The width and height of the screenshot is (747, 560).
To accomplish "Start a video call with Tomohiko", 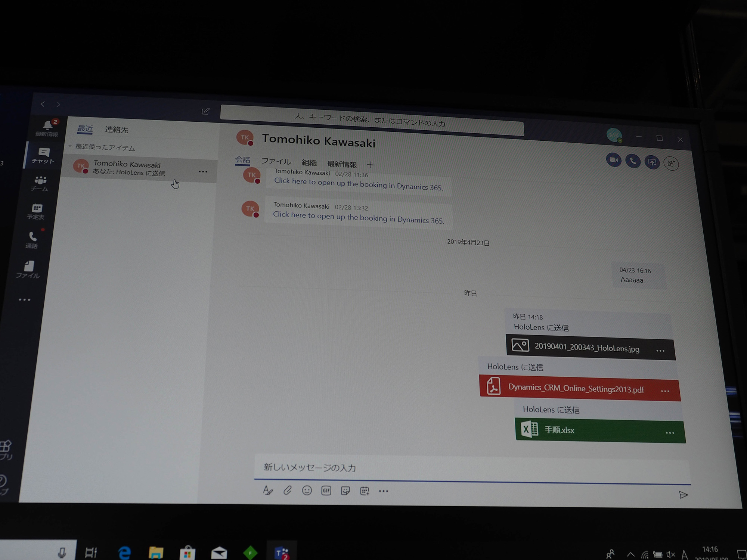I will pyautogui.click(x=614, y=160).
